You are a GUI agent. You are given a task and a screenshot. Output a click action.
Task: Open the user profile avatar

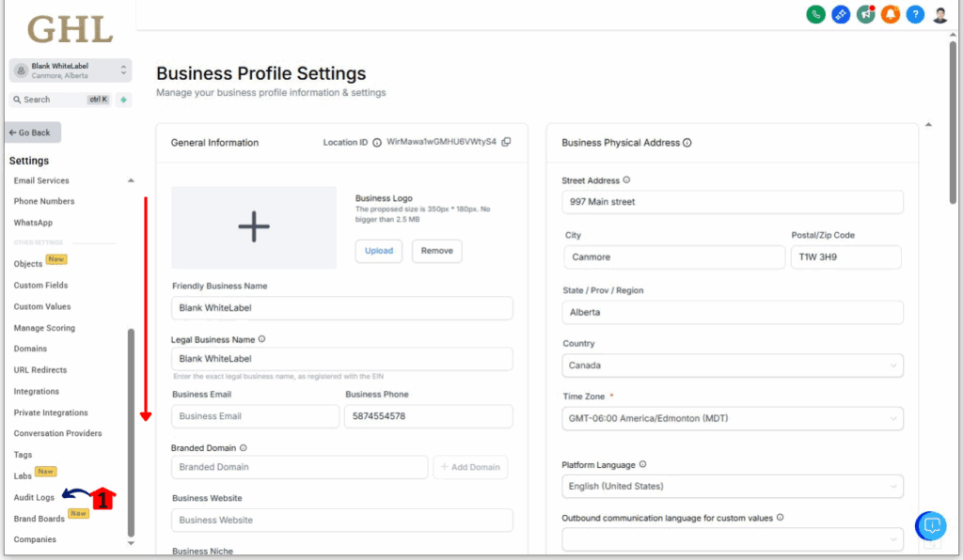click(x=940, y=14)
